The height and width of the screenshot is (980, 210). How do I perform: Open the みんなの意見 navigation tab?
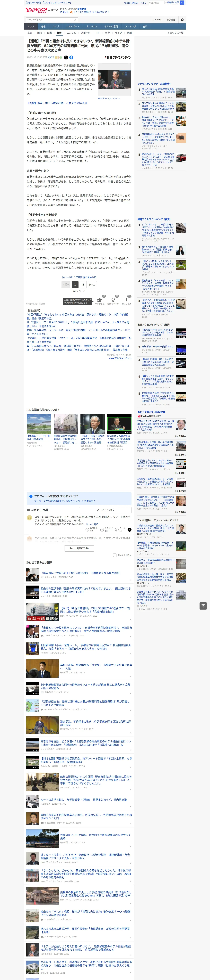coord(111,27)
